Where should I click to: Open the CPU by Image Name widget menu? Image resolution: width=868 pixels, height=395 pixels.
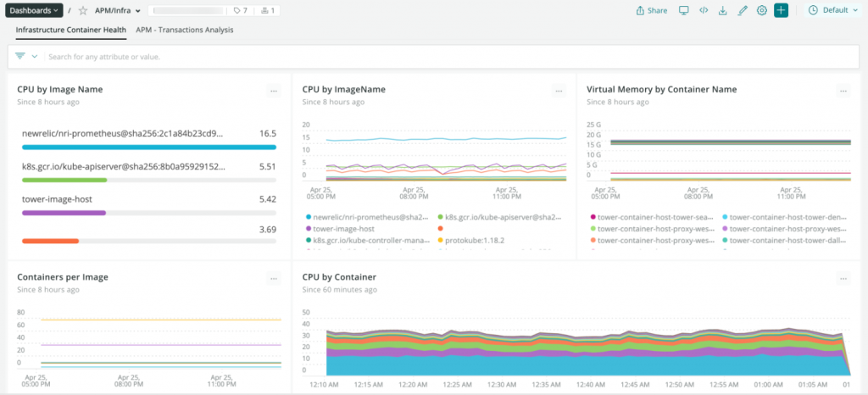coord(273,90)
